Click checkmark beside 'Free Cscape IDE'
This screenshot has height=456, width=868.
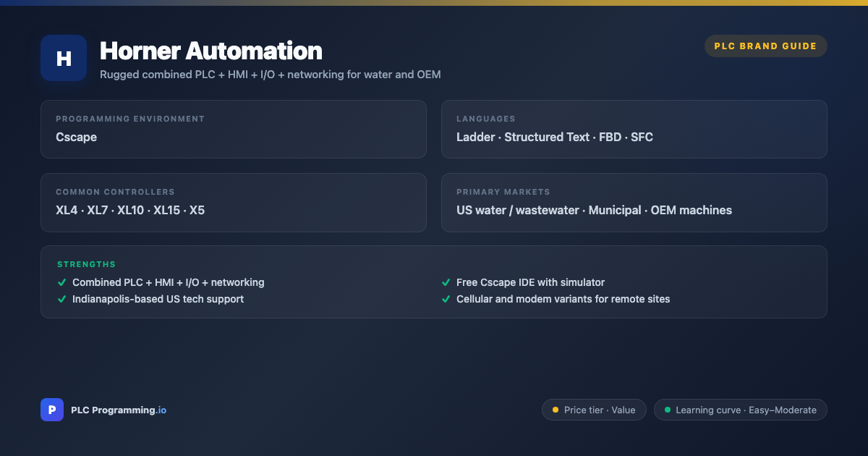[446, 282]
